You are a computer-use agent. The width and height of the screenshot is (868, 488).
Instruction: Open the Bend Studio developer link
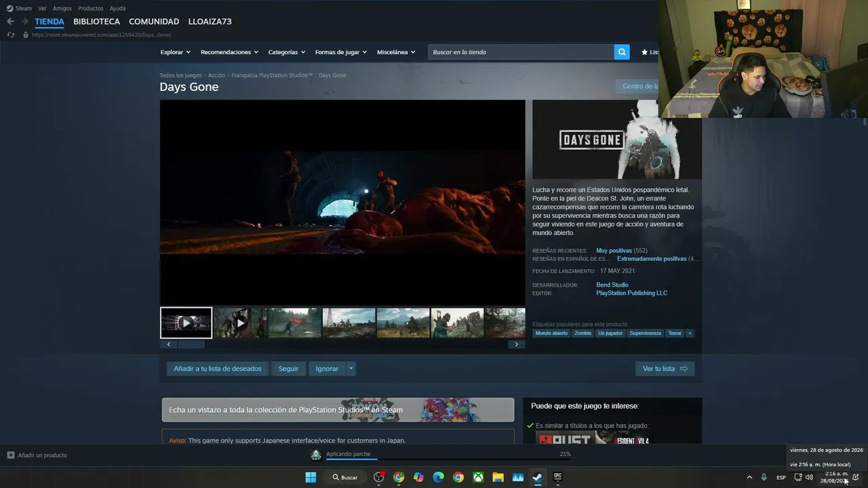tap(612, 285)
